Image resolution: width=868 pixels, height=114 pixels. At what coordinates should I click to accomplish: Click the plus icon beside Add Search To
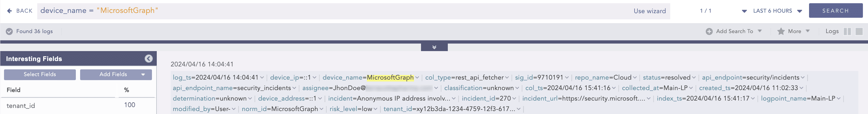(x=709, y=31)
